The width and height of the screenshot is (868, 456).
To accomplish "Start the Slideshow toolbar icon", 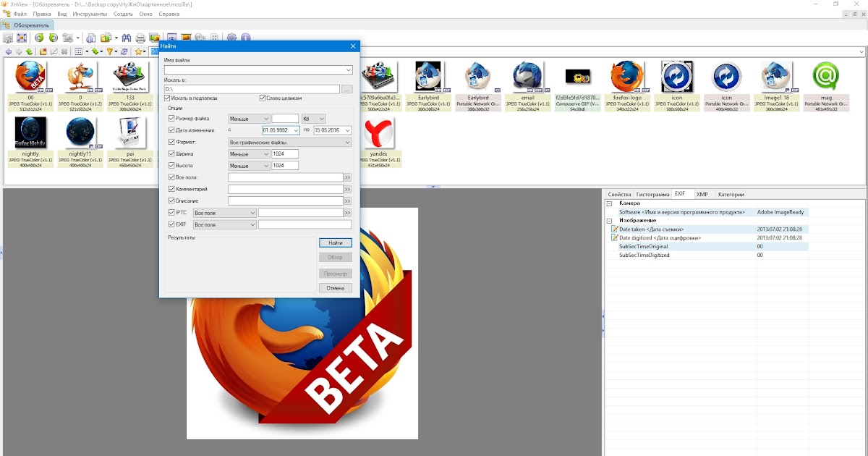I will click(187, 38).
